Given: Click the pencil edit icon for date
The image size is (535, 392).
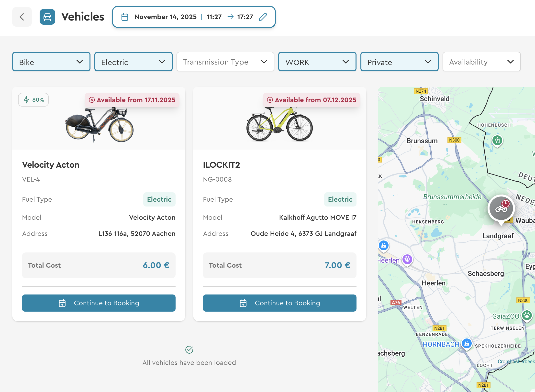Looking at the screenshot, I should tap(263, 17).
